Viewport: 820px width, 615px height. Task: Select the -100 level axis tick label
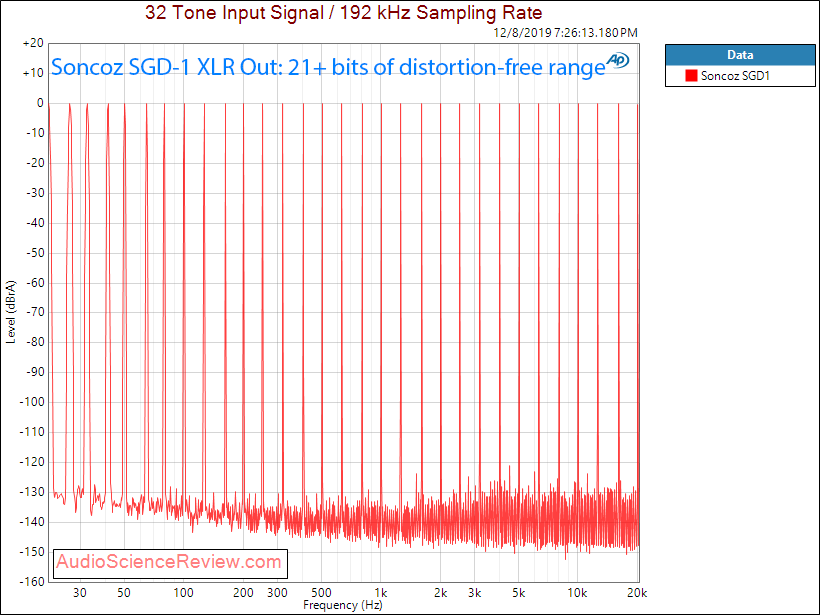[32, 402]
